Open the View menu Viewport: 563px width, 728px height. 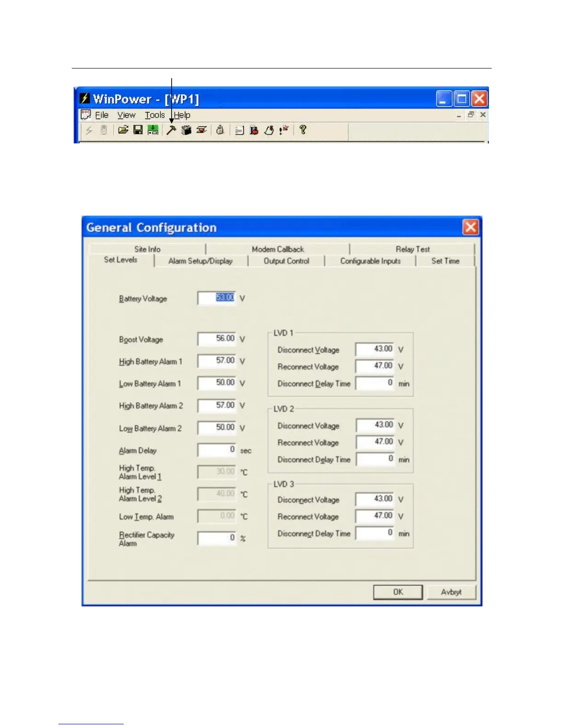126,115
